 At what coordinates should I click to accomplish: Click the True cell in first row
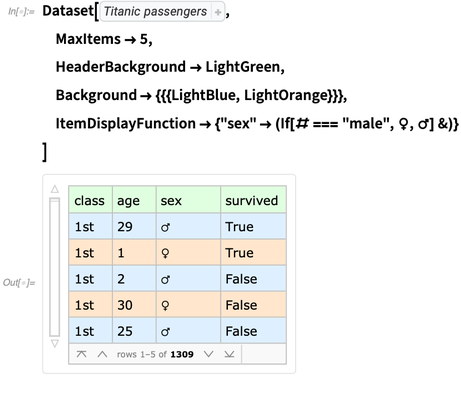pyautogui.click(x=253, y=226)
